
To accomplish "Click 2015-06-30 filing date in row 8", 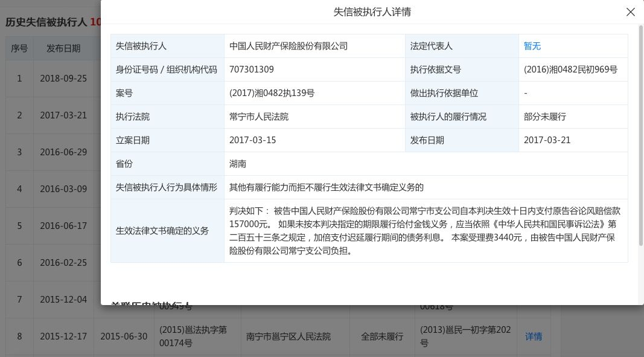I will click(124, 336).
